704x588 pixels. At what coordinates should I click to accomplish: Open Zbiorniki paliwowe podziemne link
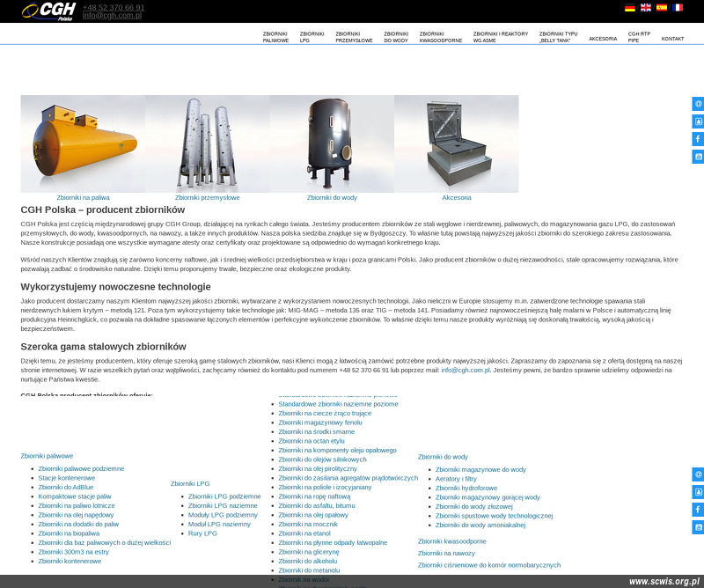[x=81, y=468]
